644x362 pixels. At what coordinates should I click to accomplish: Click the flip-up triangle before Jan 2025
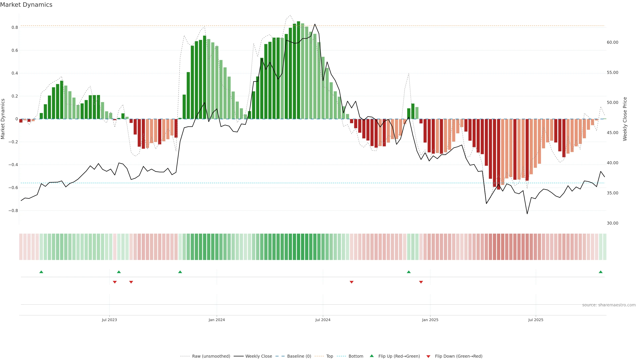pos(409,272)
